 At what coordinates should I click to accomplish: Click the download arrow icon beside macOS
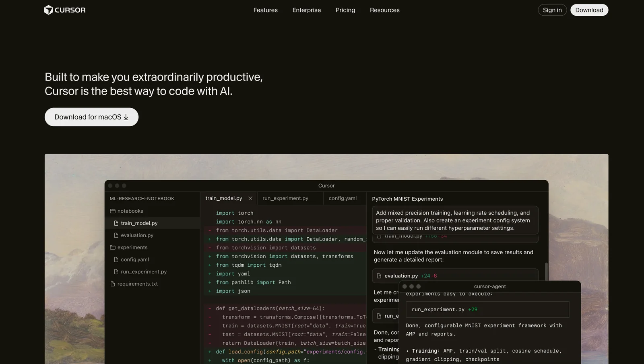(x=126, y=117)
